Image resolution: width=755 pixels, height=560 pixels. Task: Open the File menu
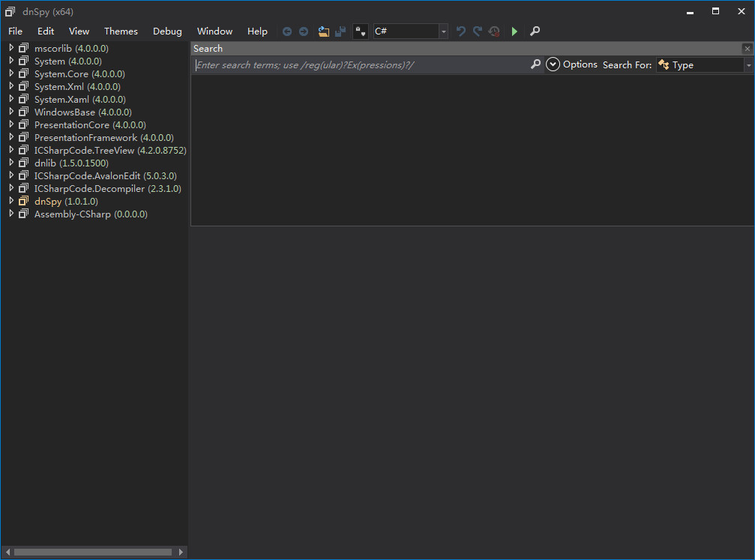pyautogui.click(x=16, y=31)
